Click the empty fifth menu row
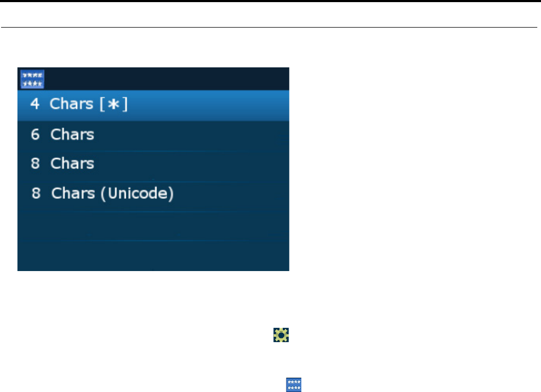 [x=153, y=226]
